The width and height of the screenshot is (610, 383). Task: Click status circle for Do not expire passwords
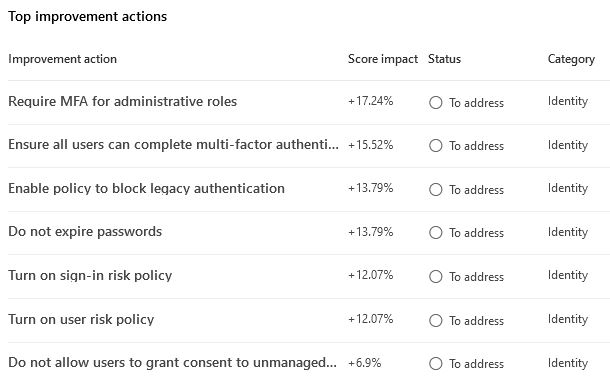click(435, 232)
